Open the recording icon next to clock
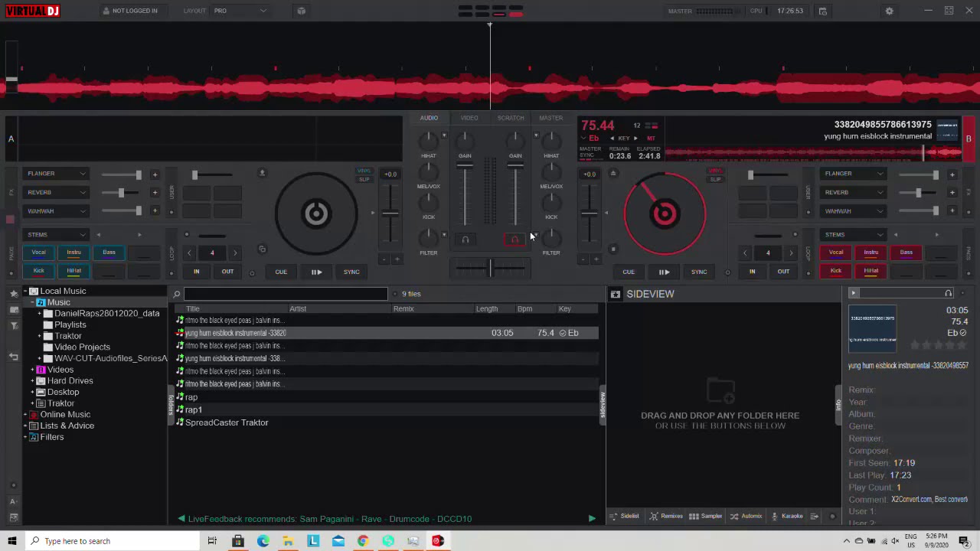 coord(822,11)
